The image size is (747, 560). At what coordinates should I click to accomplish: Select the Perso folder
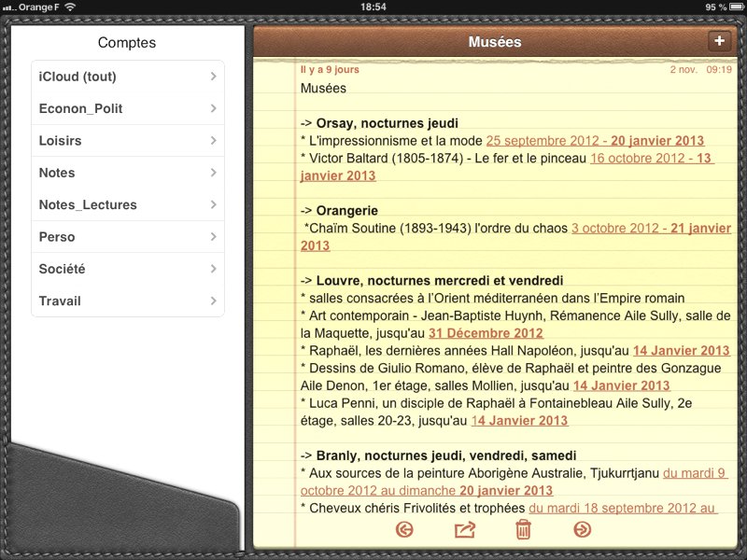[x=127, y=237]
